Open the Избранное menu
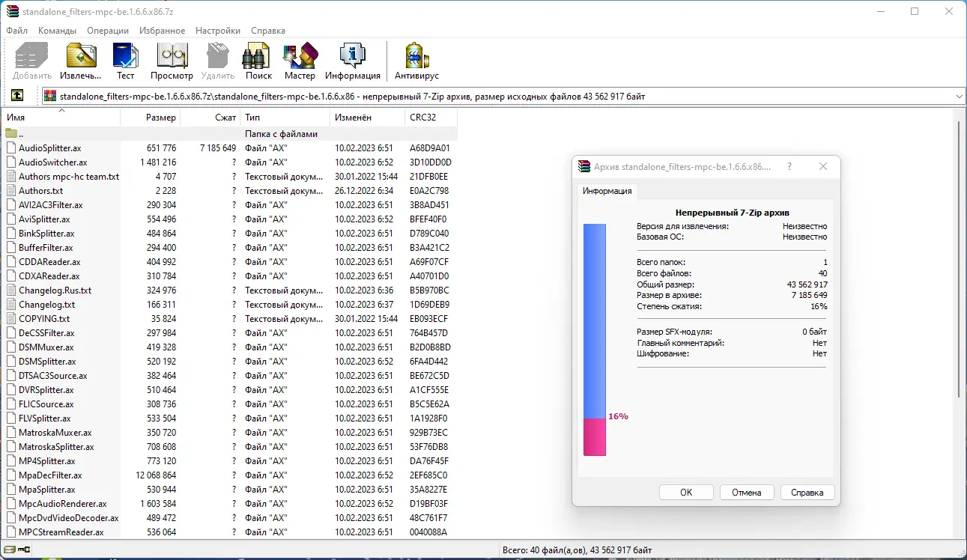Screen dimensions: 967x560 click(x=162, y=31)
